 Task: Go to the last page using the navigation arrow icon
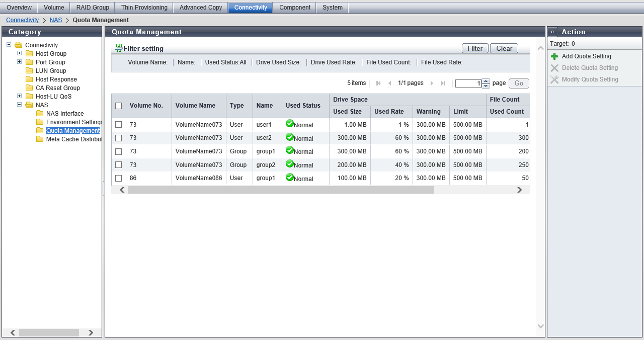point(443,83)
